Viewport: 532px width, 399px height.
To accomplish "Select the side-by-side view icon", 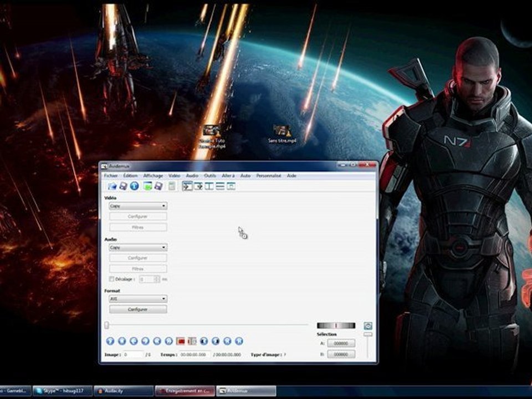I will pyautogui.click(x=209, y=186).
